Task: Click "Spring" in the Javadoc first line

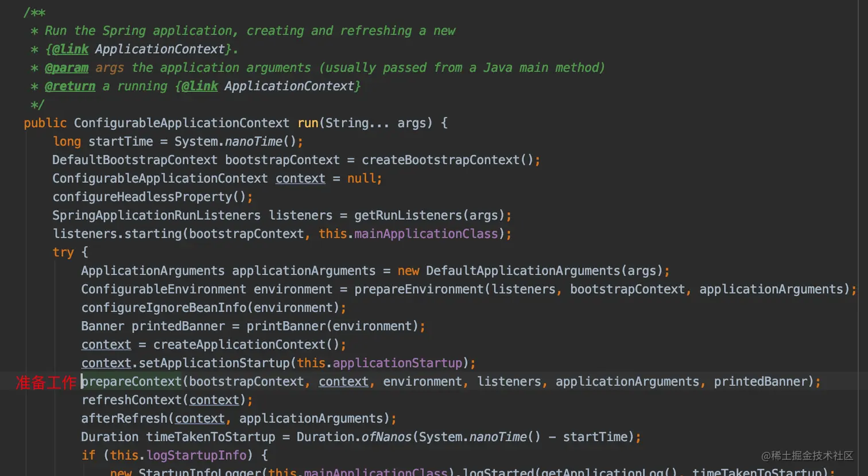Action: tap(124, 31)
